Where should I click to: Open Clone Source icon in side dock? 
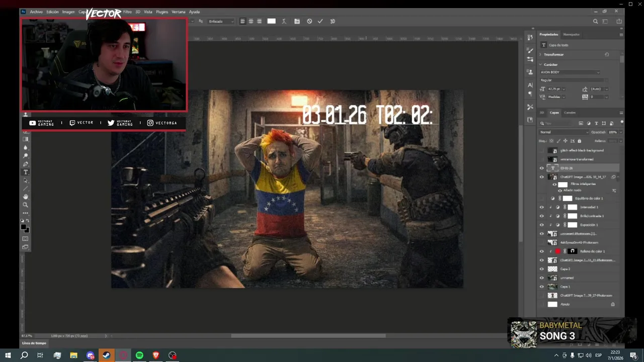(530, 72)
